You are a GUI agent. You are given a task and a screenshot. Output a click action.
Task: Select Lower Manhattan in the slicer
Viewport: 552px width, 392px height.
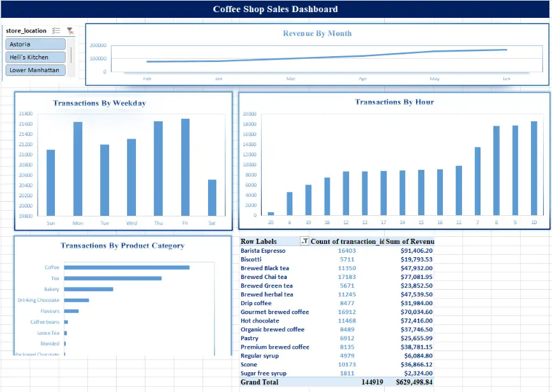pos(34,70)
